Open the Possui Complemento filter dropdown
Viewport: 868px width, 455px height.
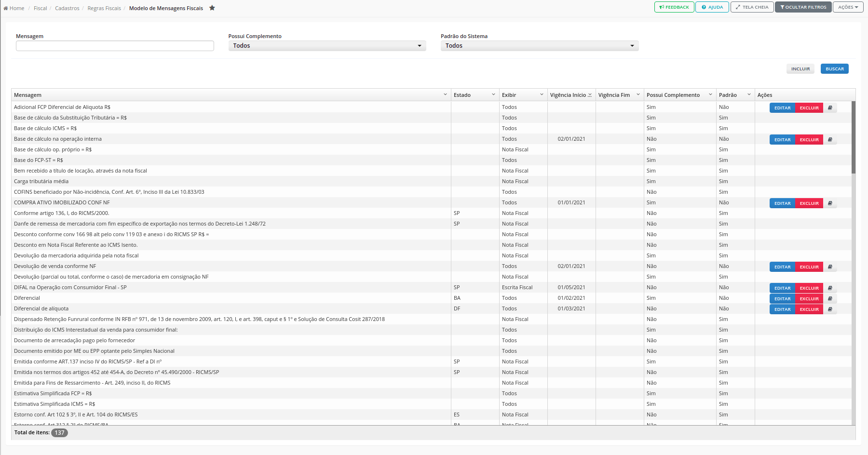(327, 46)
